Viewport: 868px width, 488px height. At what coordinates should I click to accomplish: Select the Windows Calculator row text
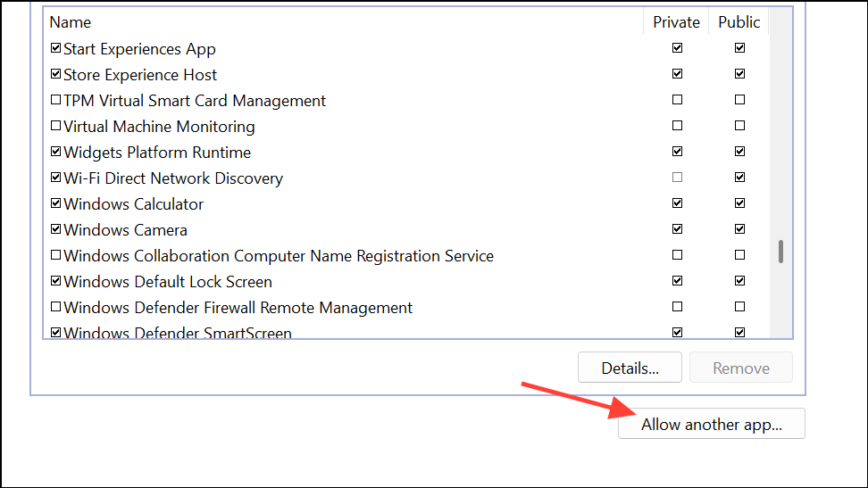133,204
